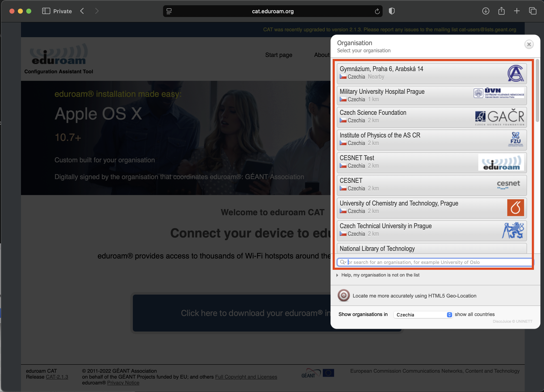Select Military University Hospital Prague
Screen dimensions: 544x392
[x=432, y=96]
